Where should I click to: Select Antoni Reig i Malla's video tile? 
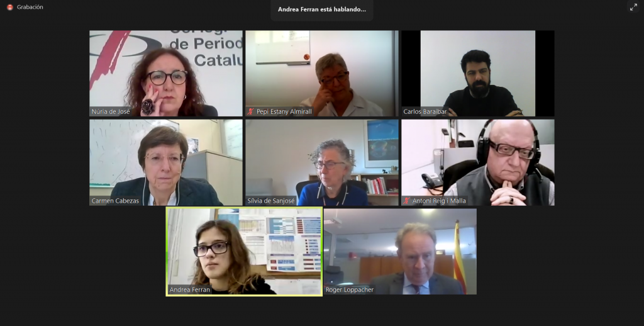(x=478, y=163)
